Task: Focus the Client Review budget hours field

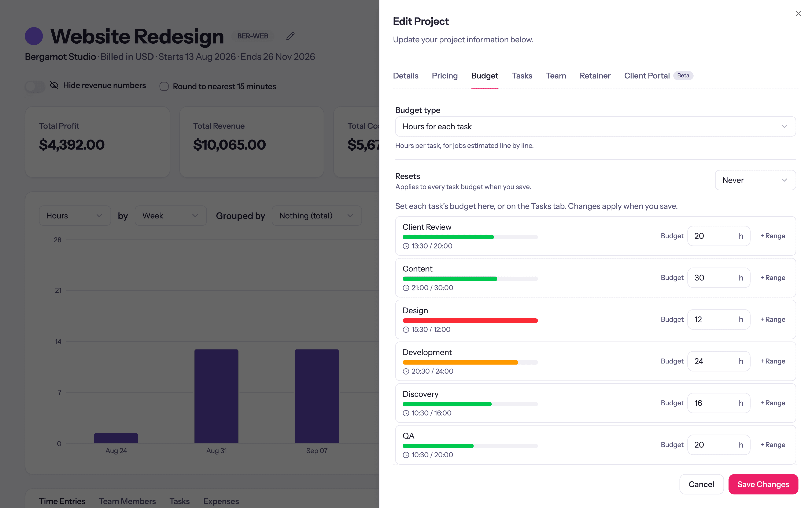Action: pos(719,236)
